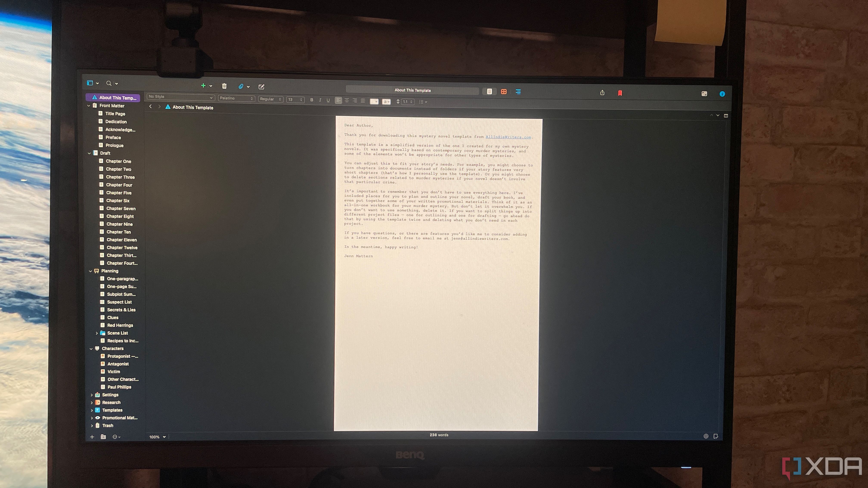Toggle the outline view mode icon
The image size is (868, 488).
pyautogui.click(x=518, y=91)
